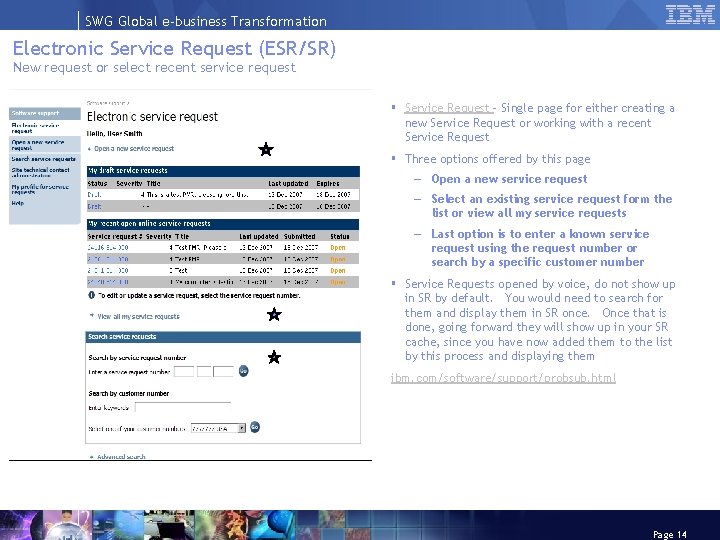Click 'SWG Global e-business Transformation' header text
The height and width of the screenshot is (540, 720).
coord(206,21)
